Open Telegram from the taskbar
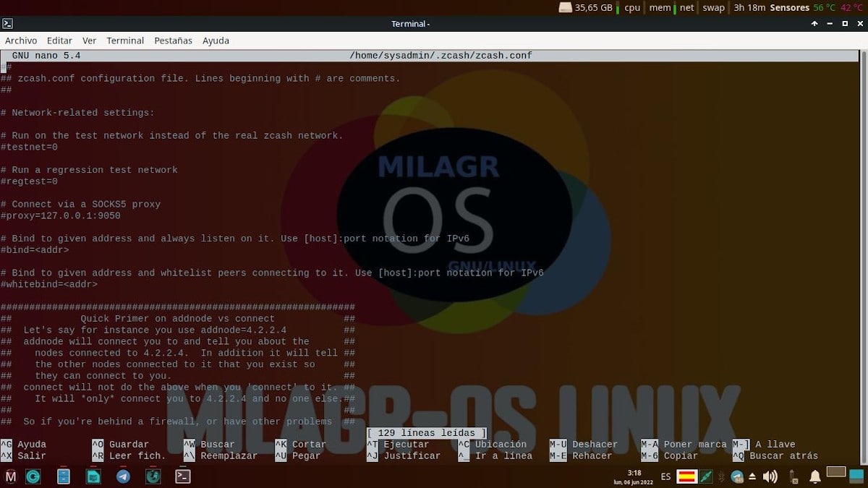Screen dimensions: 868x488 point(123,476)
